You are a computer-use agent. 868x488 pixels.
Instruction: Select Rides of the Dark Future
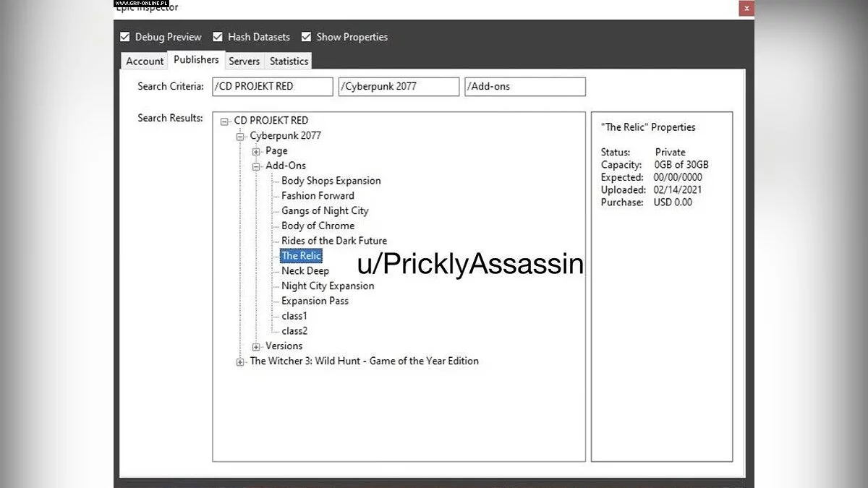click(x=334, y=241)
